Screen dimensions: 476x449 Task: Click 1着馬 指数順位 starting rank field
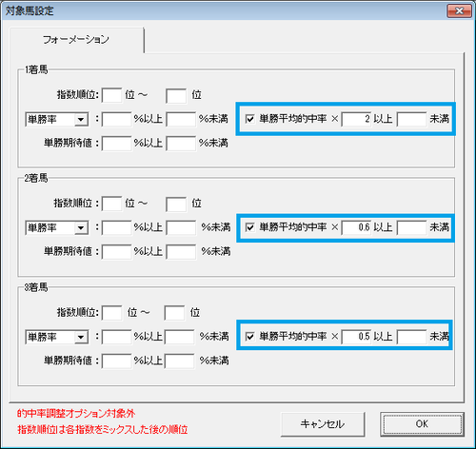112,95
